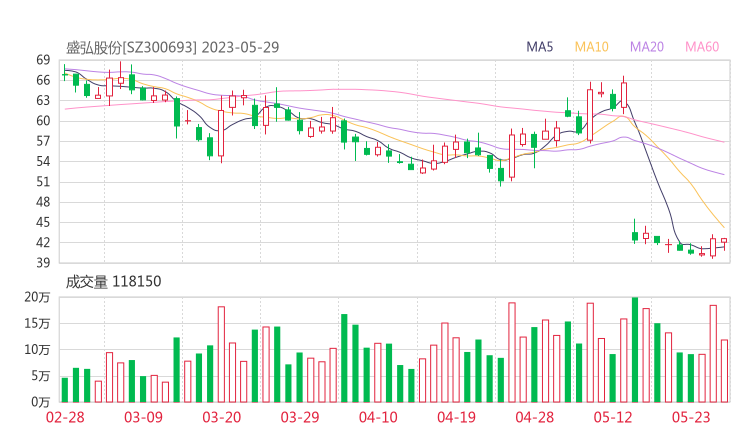Click the 成交量 118150 volume label
The image size is (740, 440).
pyautogui.click(x=113, y=282)
